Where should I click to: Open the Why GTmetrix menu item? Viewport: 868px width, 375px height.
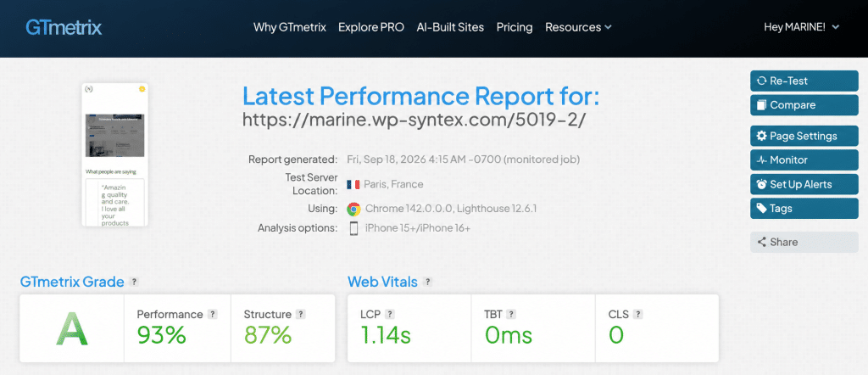290,27
